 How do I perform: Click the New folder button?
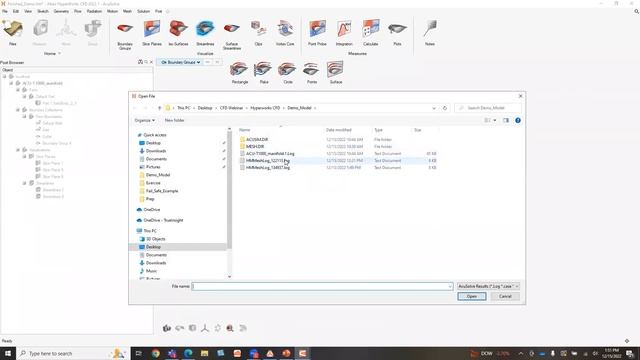click(174, 120)
